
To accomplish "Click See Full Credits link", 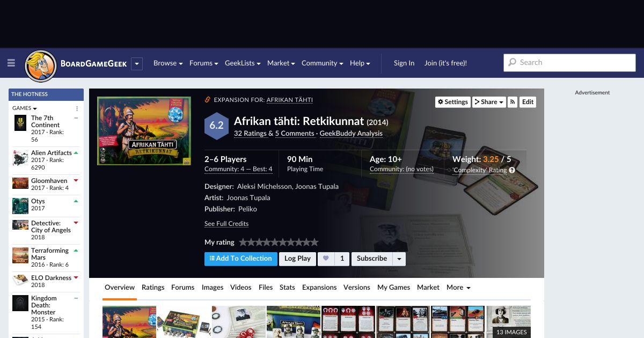I will [226, 224].
